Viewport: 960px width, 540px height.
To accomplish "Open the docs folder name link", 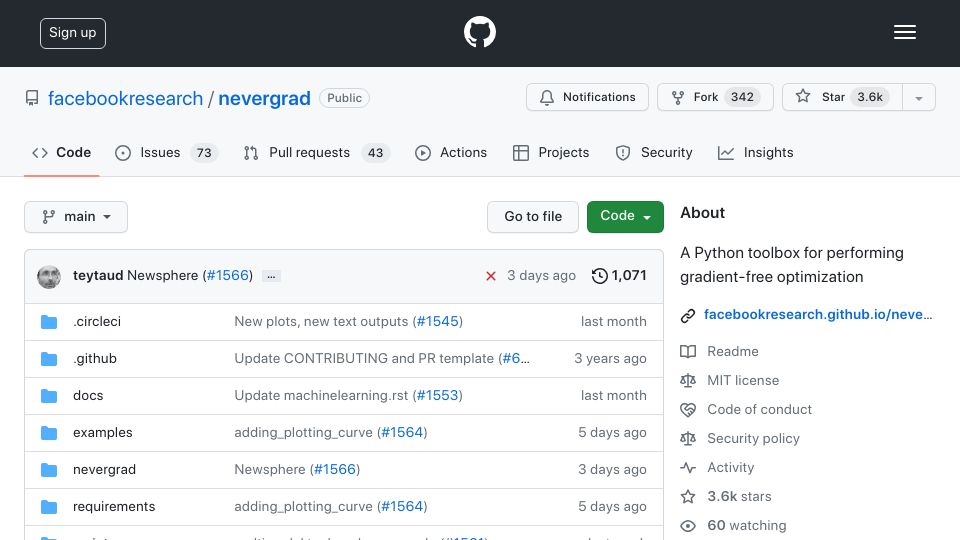I will [x=88, y=396].
